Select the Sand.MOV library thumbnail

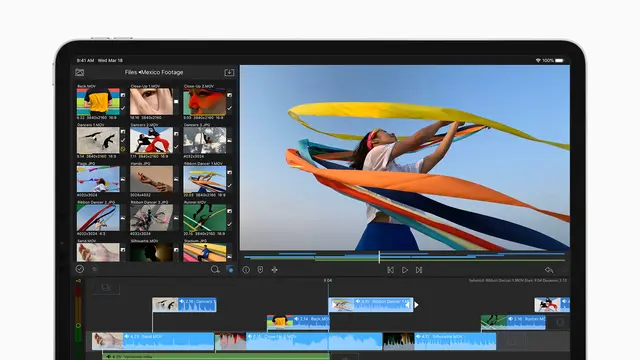point(98,252)
